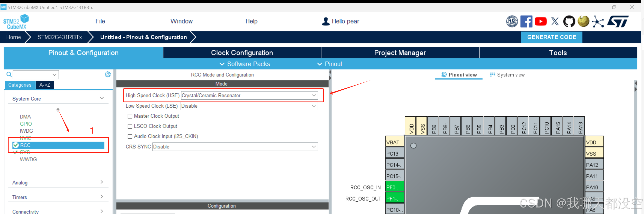The image size is (644, 214).
Task: Switch to A->Z list tab
Action: click(x=45, y=85)
